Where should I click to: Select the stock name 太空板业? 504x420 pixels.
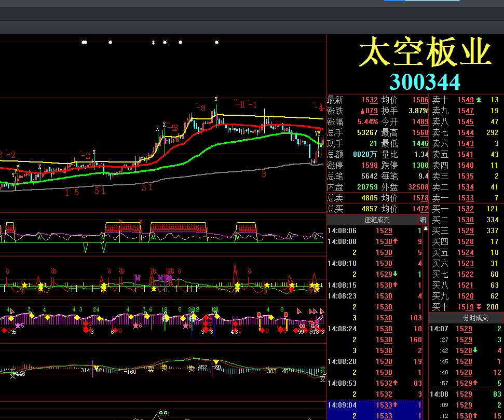[x=425, y=51]
